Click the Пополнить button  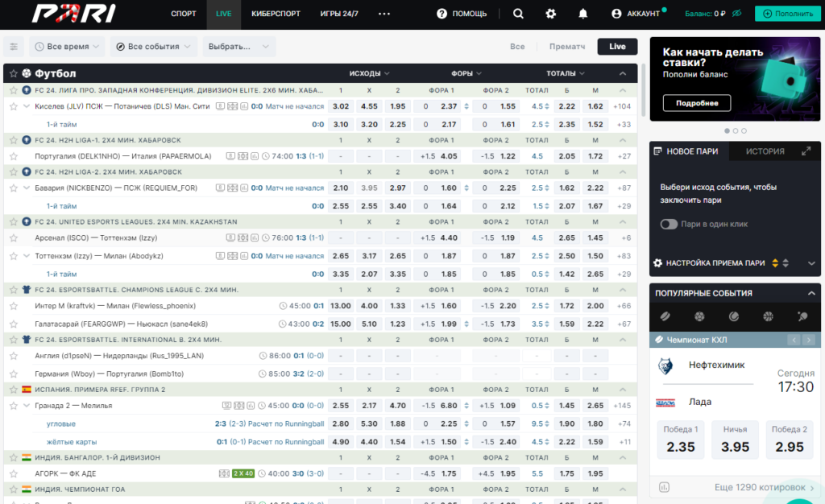[x=788, y=14]
